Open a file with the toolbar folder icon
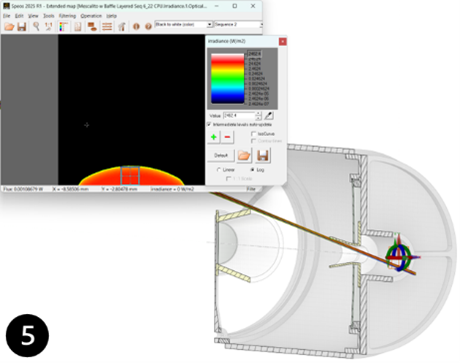 [9, 26]
